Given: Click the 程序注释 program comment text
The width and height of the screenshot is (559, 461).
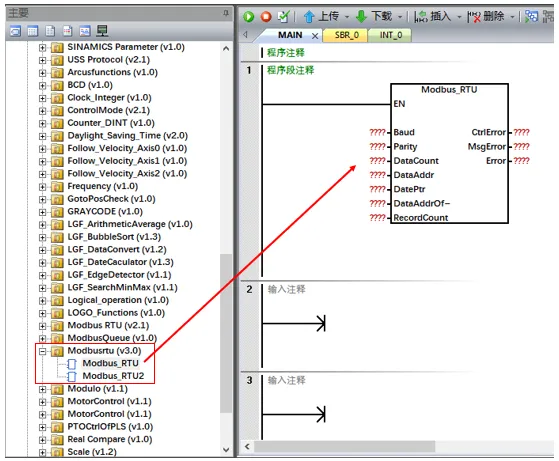Looking at the screenshot, I should click(x=286, y=53).
